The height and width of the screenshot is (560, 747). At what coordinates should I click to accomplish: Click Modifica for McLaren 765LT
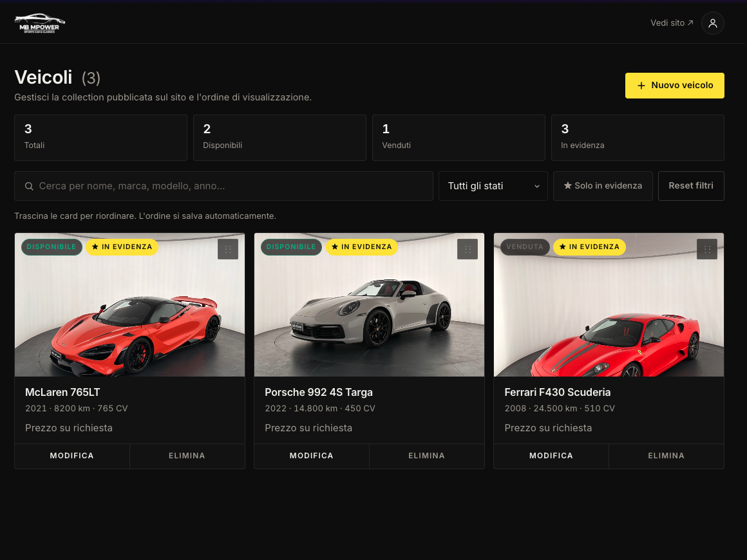[72, 456]
